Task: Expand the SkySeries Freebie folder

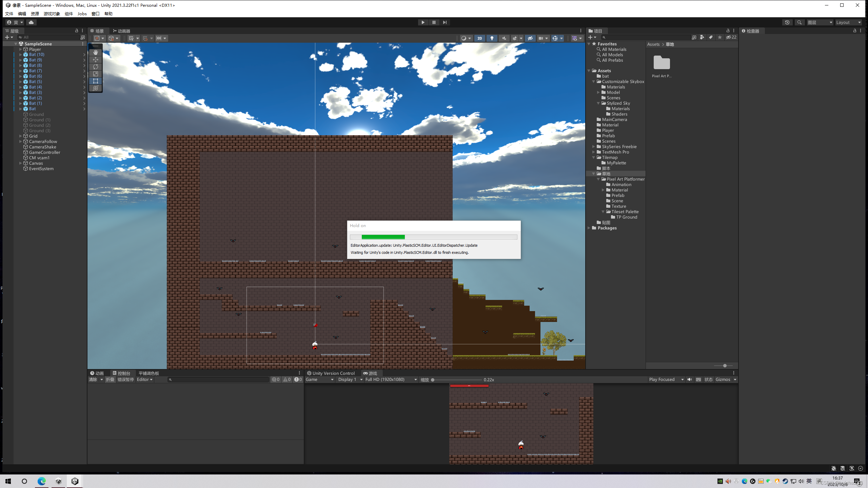Action: [594, 146]
